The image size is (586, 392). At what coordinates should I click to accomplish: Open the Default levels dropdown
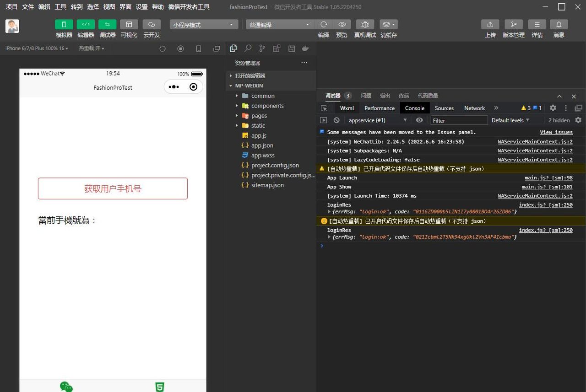(x=510, y=120)
